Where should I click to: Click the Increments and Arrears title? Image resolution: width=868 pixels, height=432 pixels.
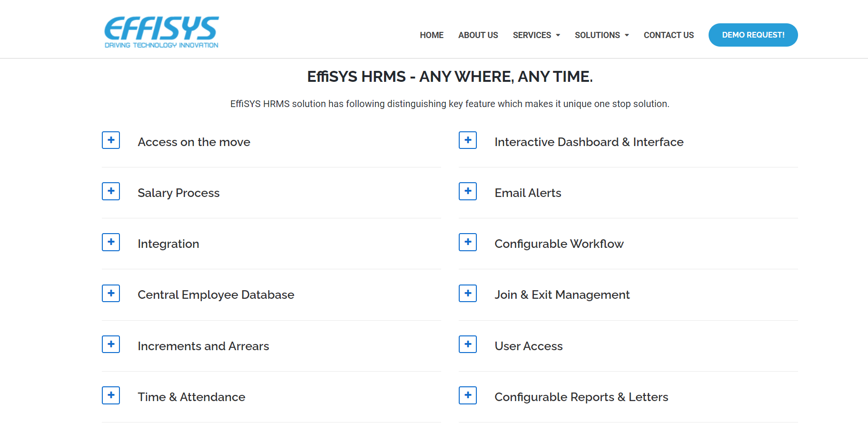point(204,346)
